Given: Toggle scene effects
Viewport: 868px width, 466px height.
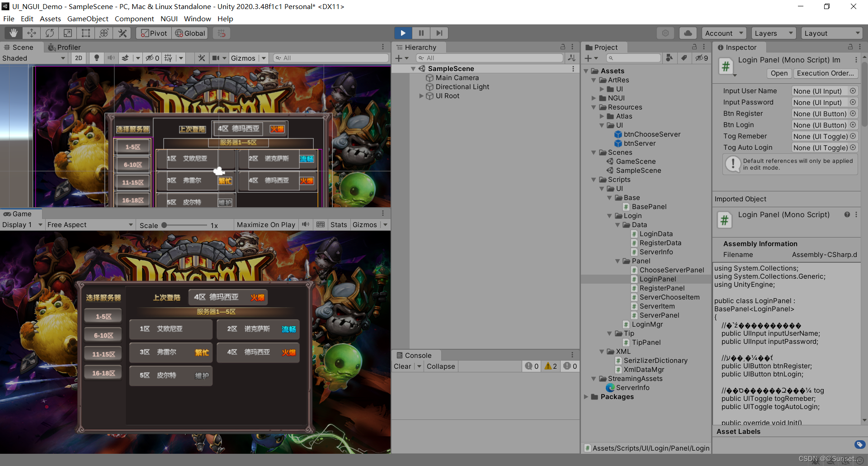Looking at the screenshot, I should pos(126,58).
